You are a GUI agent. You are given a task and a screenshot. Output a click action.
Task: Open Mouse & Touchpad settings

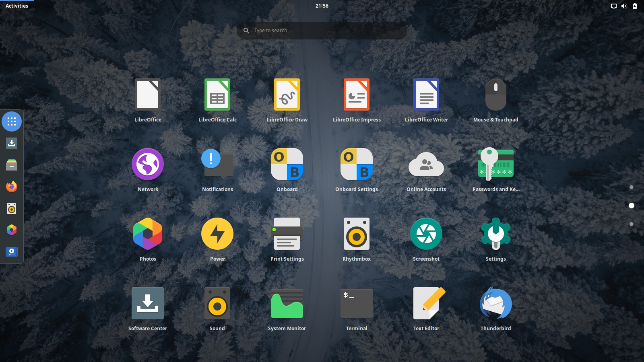(x=496, y=95)
